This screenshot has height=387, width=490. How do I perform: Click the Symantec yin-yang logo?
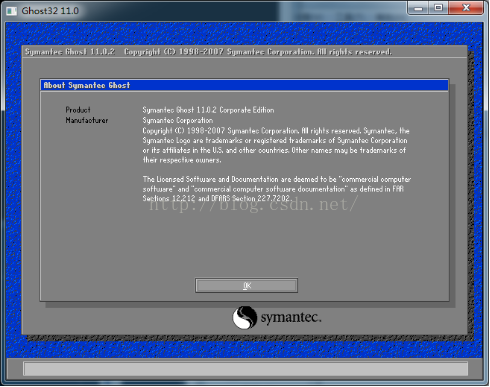(x=245, y=317)
